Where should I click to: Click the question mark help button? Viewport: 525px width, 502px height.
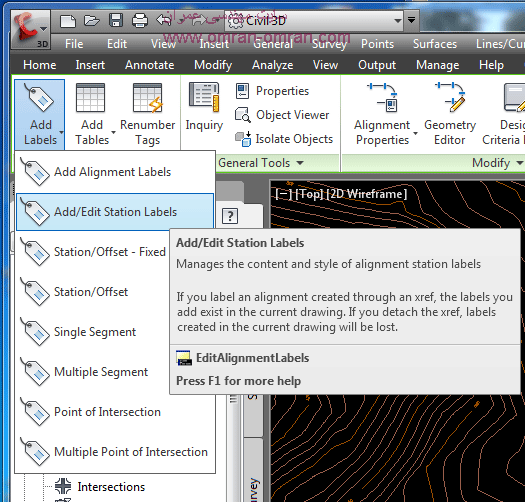coord(230,216)
